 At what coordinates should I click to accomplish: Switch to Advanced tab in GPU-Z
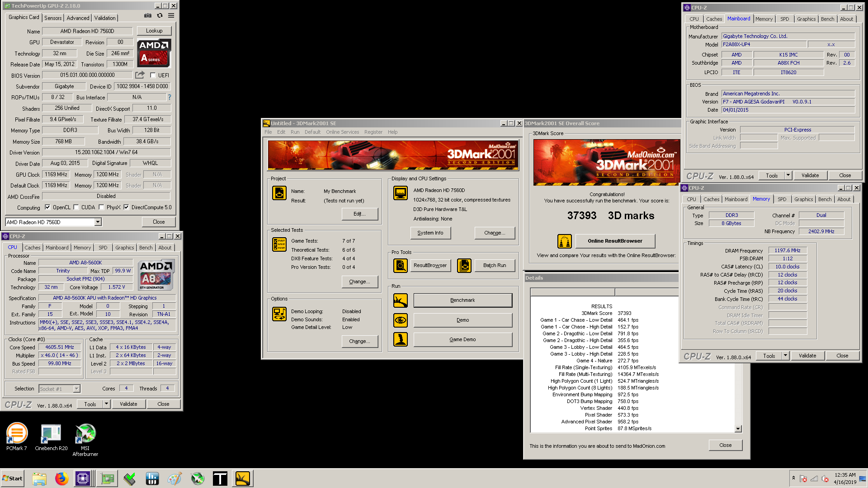coord(78,18)
